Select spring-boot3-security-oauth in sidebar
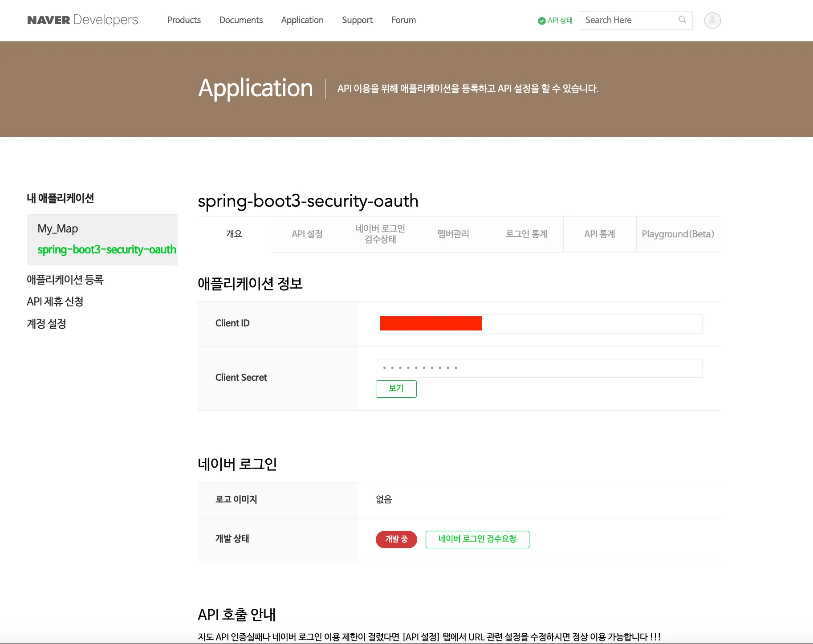 point(107,249)
